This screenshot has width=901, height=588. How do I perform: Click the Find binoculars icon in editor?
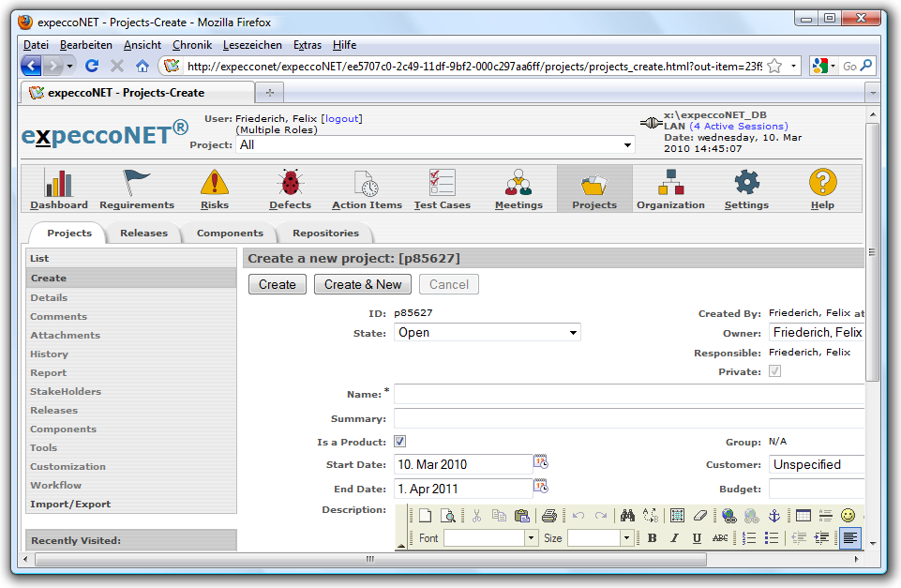coord(627,515)
